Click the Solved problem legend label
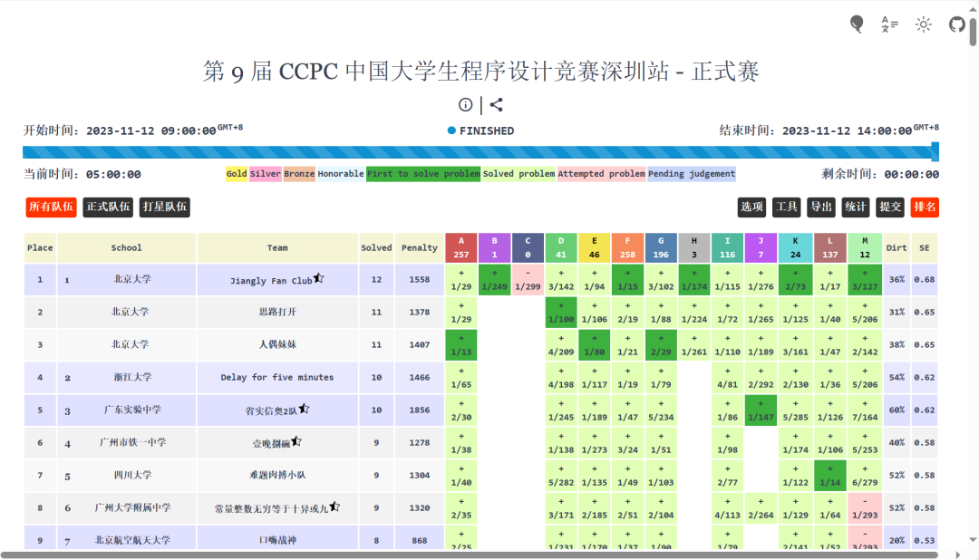 (x=519, y=174)
